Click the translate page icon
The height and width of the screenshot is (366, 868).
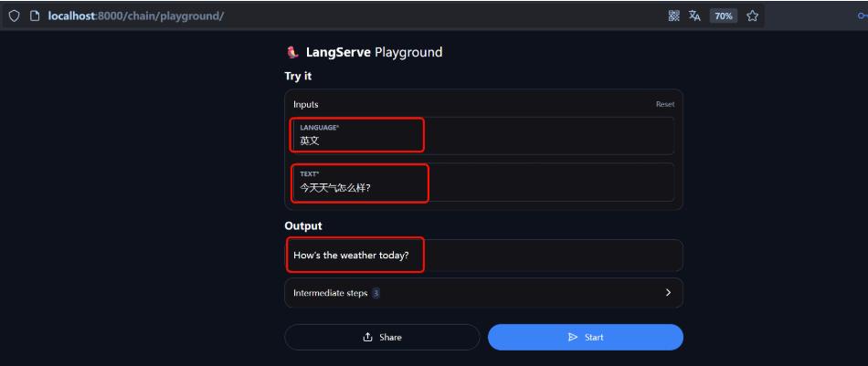tap(694, 16)
